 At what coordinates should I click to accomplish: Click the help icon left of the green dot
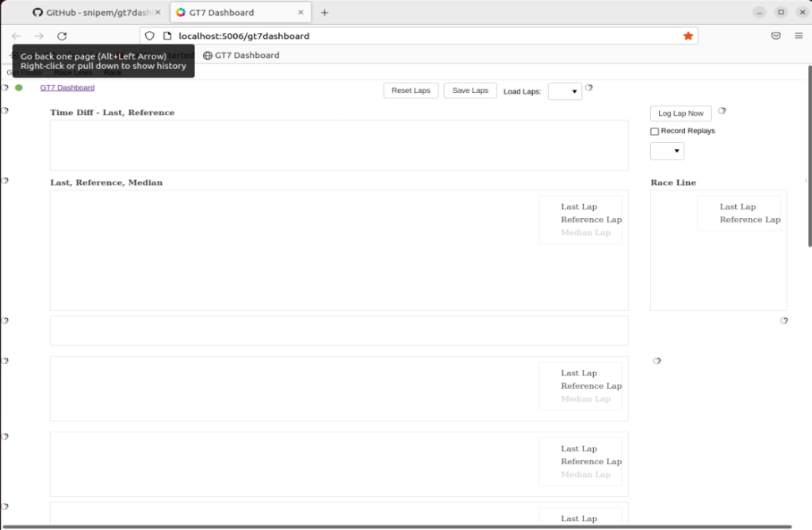pos(6,87)
